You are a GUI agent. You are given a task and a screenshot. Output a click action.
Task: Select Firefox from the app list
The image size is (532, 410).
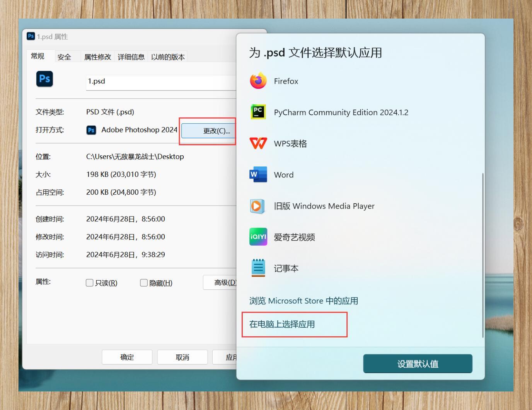[286, 81]
